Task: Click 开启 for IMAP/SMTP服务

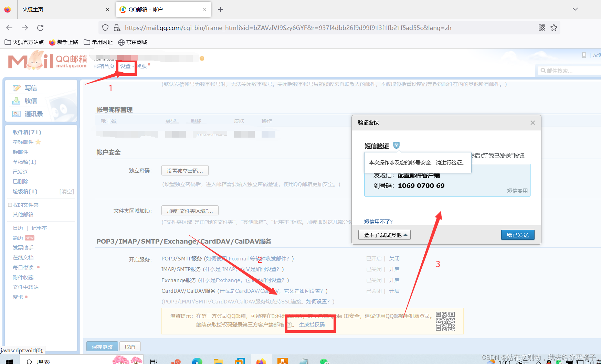Action: tap(394, 269)
